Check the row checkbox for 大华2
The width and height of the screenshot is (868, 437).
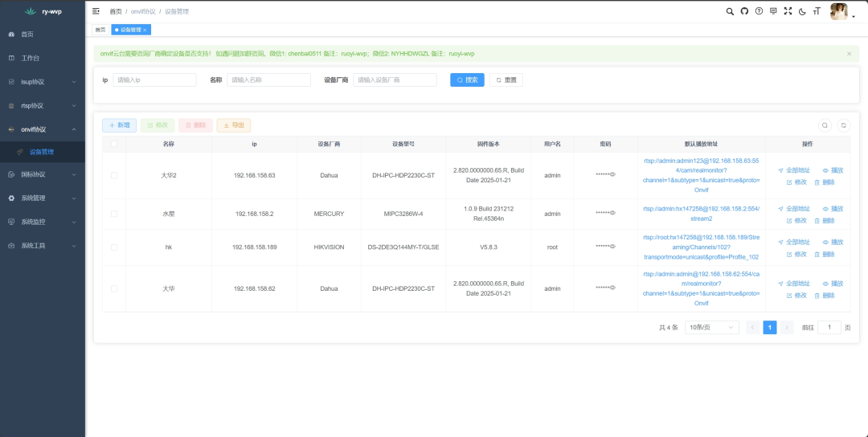114,175
